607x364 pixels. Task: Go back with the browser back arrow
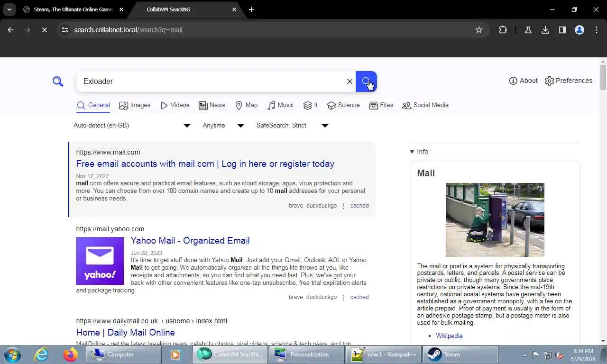pyautogui.click(x=10, y=30)
